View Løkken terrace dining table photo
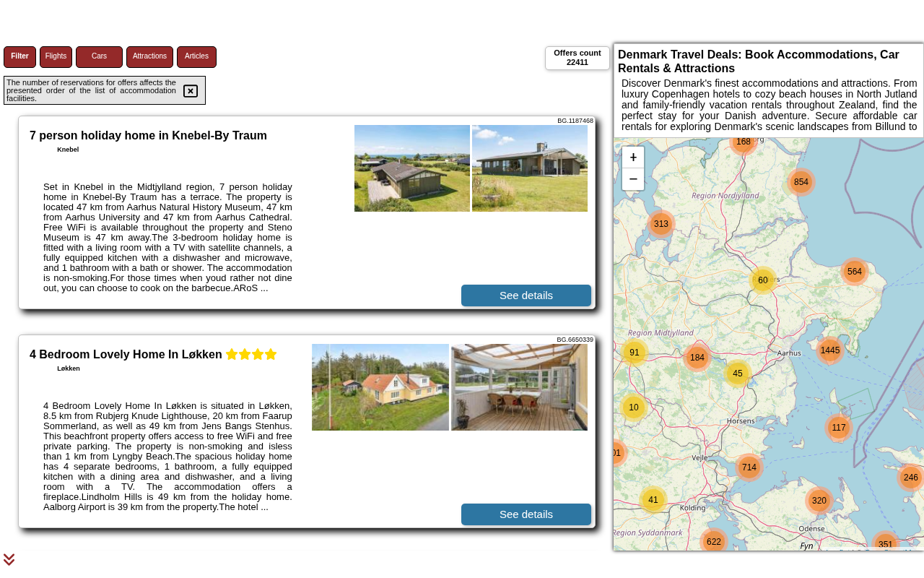This screenshot has width=924, height=578. point(519,387)
